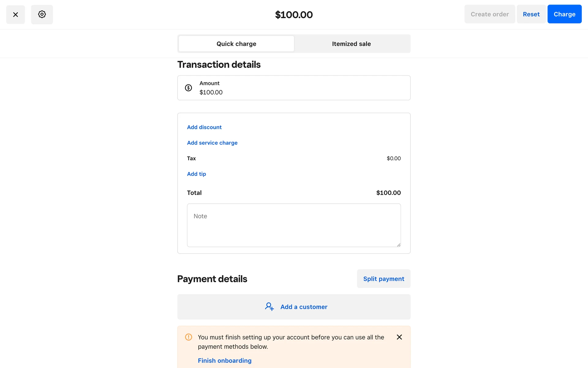Add a tip to the sale
This screenshot has height=368, width=588.
(x=196, y=174)
